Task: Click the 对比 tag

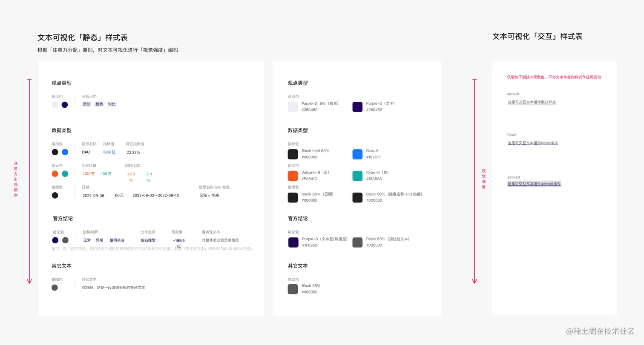Action: pyautogui.click(x=112, y=104)
